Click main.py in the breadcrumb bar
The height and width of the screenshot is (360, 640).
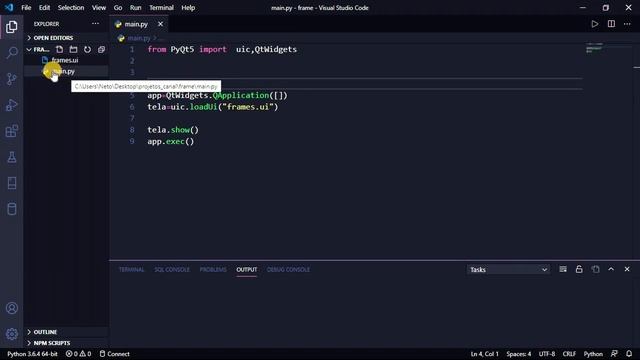point(139,38)
